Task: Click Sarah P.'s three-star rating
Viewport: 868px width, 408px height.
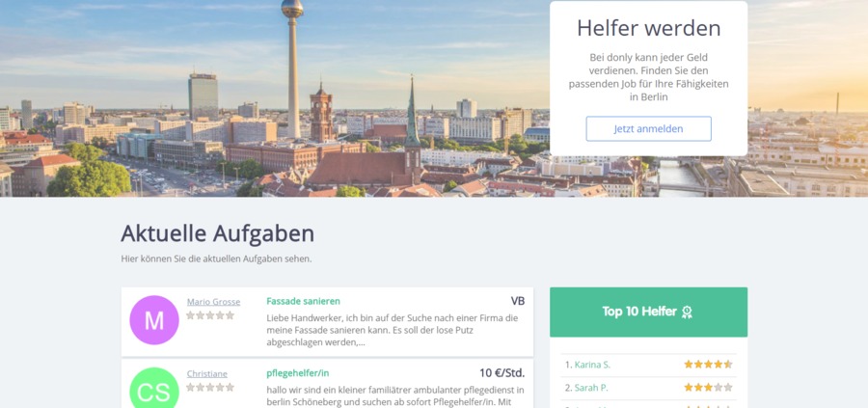Action: [708, 388]
